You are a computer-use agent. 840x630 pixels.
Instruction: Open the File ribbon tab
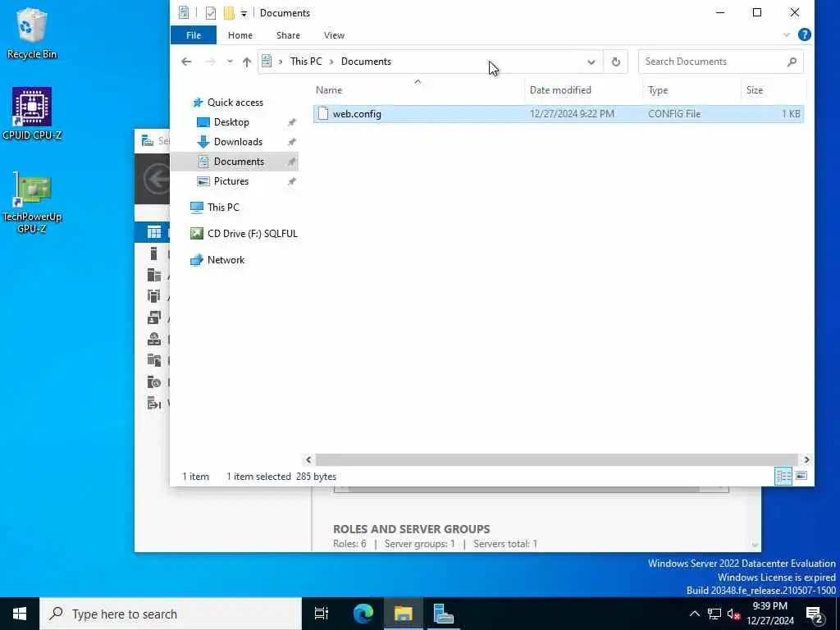coord(194,35)
